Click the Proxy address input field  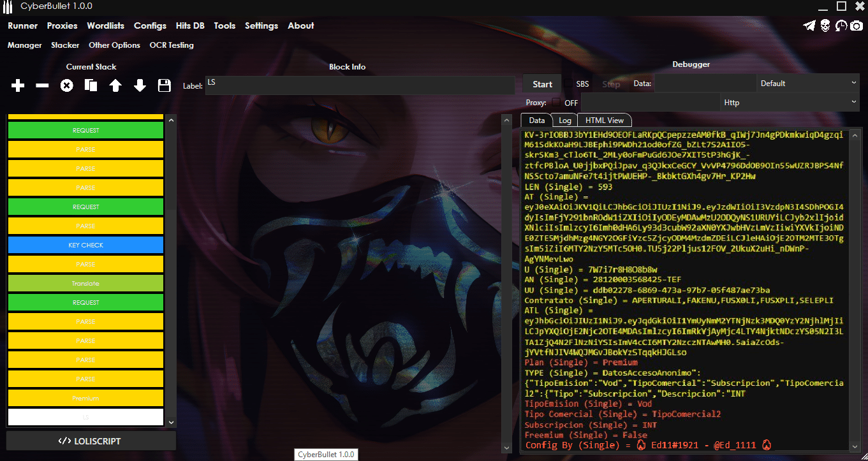651,102
